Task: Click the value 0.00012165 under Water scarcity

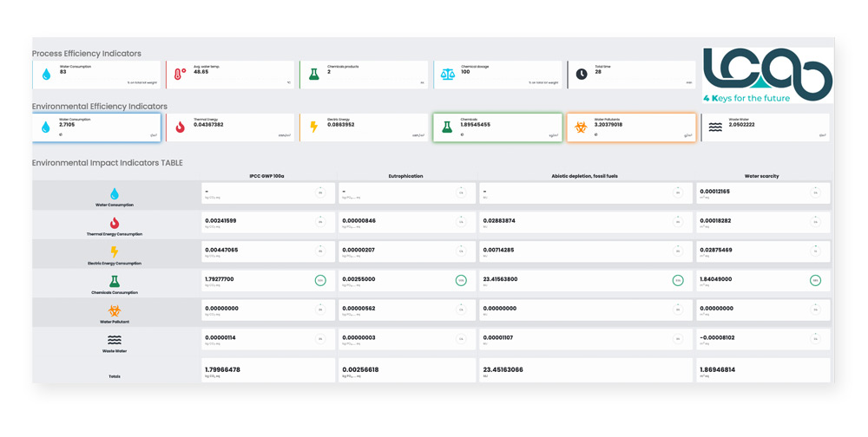Action: pyautogui.click(x=714, y=192)
